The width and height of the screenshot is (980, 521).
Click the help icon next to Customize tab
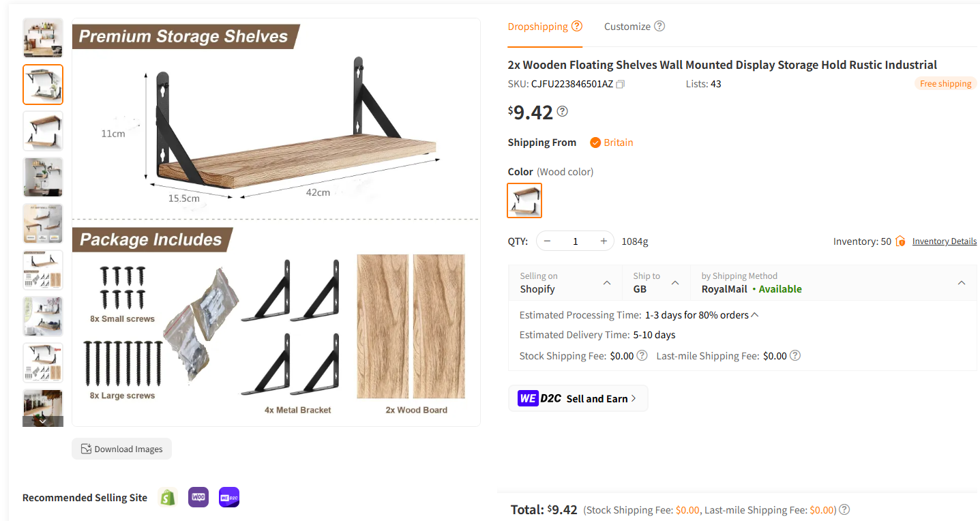[x=659, y=26]
